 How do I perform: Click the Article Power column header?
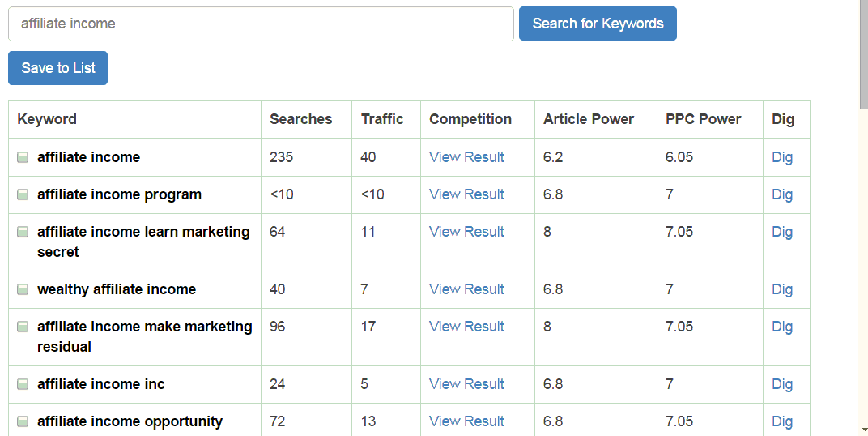[x=589, y=119]
